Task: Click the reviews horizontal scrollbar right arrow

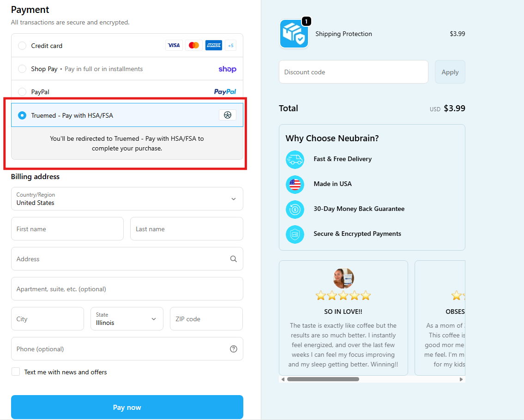Action: [461, 379]
